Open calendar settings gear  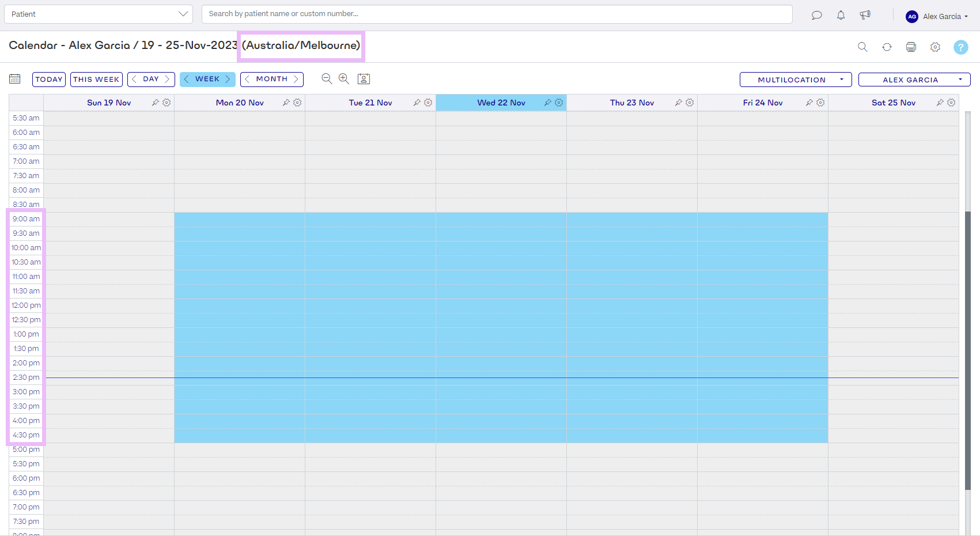pos(935,47)
